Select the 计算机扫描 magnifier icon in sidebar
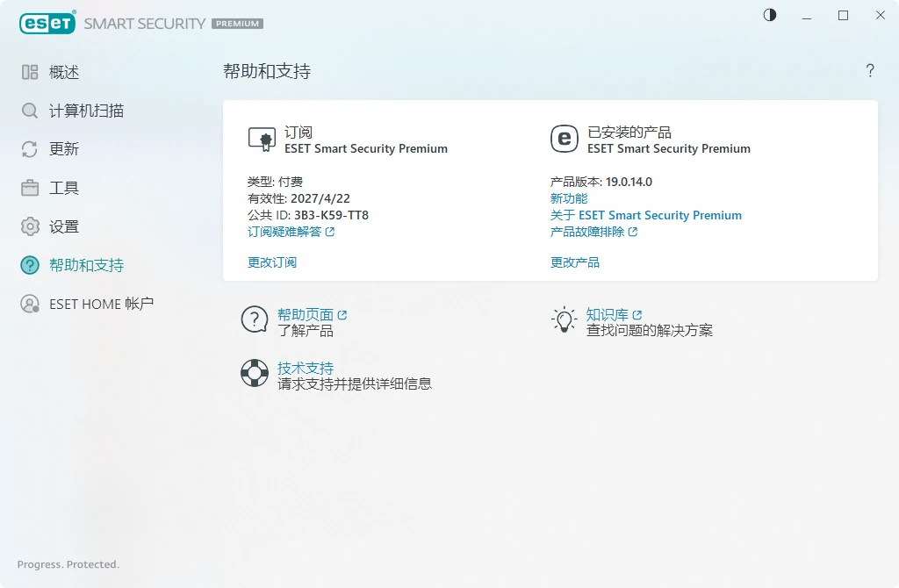This screenshot has width=899, height=588. pyautogui.click(x=27, y=111)
